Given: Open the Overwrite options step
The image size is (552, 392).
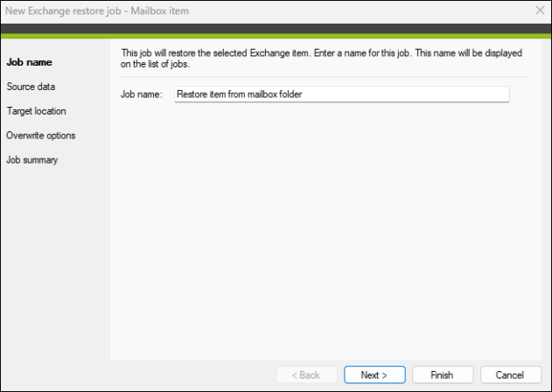Looking at the screenshot, I should click(x=41, y=136).
